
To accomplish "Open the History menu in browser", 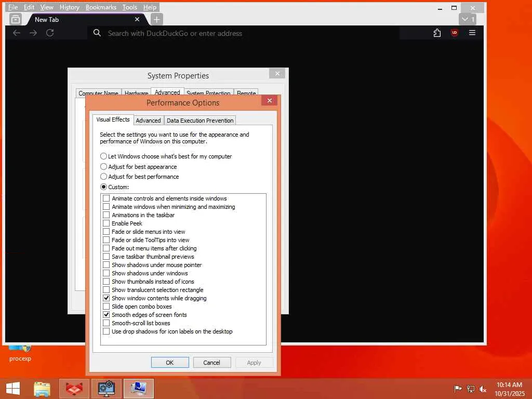I will [69, 7].
